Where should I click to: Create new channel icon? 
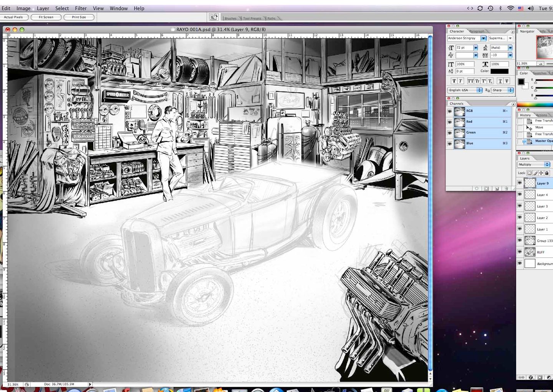[x=497, y=189]
